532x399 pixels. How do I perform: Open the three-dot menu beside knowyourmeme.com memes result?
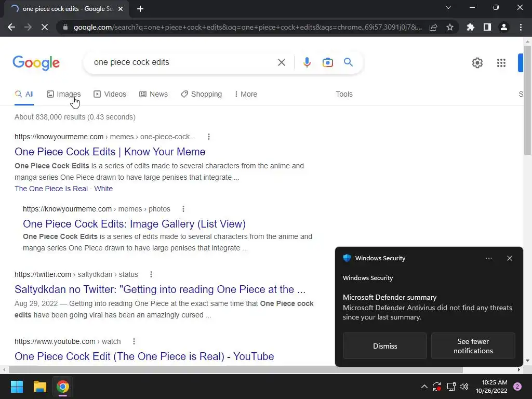209,137
